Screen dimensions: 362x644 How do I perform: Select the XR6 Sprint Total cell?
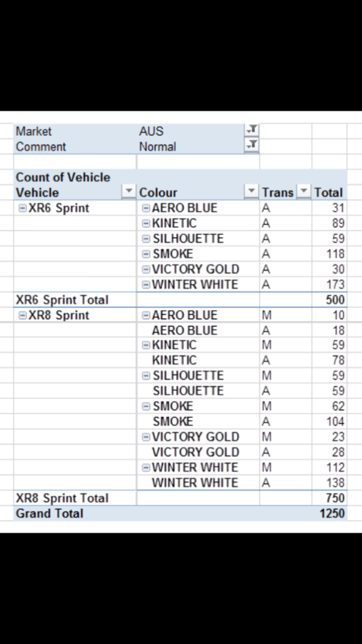click(75, 300)
